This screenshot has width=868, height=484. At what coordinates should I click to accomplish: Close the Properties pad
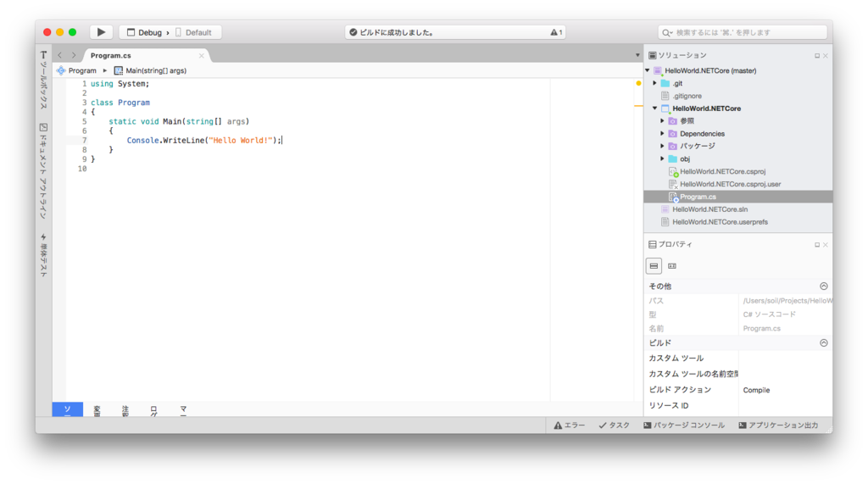pos(826,245)
